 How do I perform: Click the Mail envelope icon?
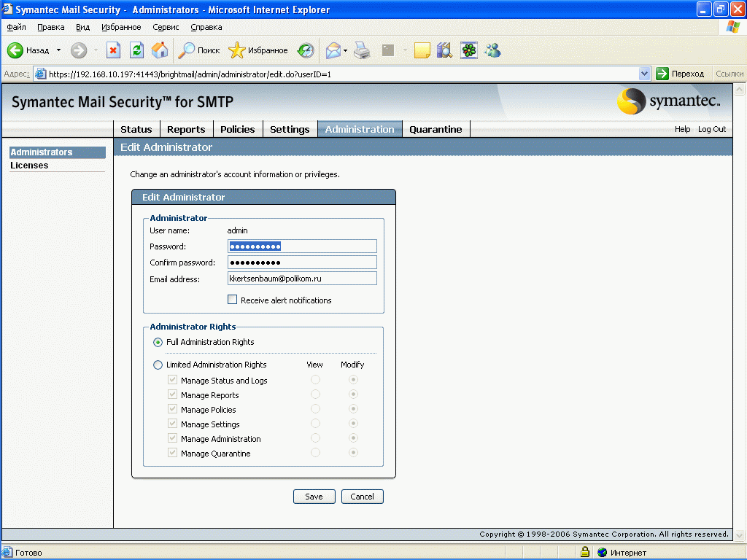[333, 50]
